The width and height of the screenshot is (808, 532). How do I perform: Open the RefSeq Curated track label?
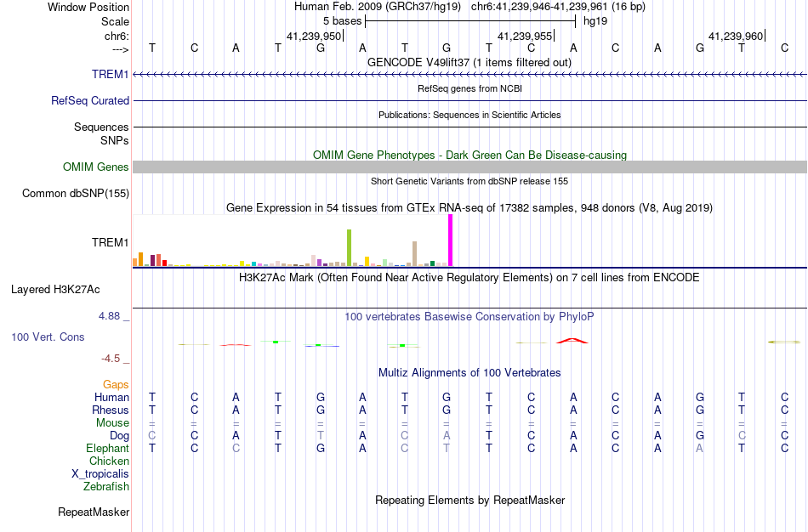(x=90, y=101)
